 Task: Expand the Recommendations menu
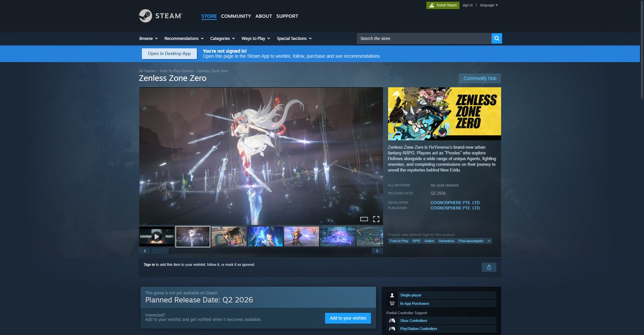184,39
